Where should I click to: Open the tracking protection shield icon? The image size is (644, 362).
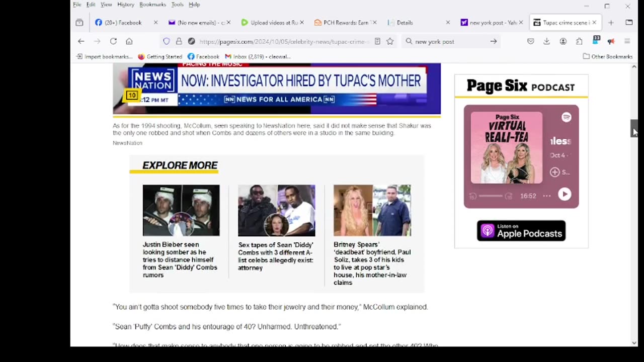[x=167, y=41]
